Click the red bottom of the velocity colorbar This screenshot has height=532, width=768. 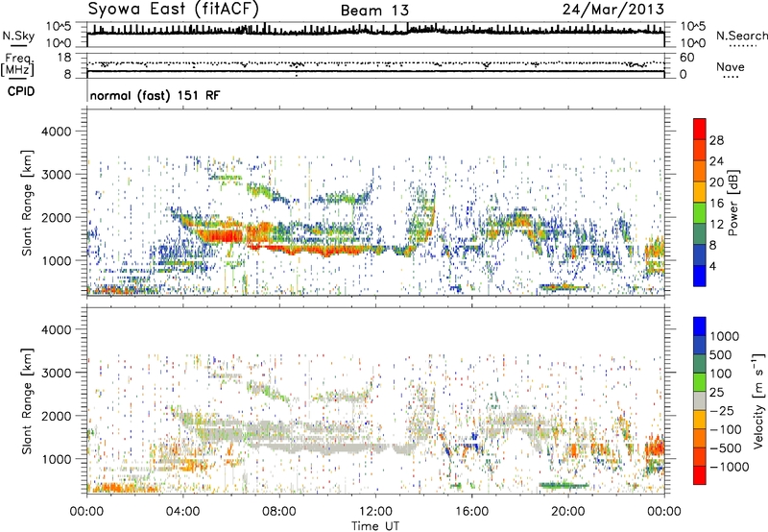click(700, 475)
